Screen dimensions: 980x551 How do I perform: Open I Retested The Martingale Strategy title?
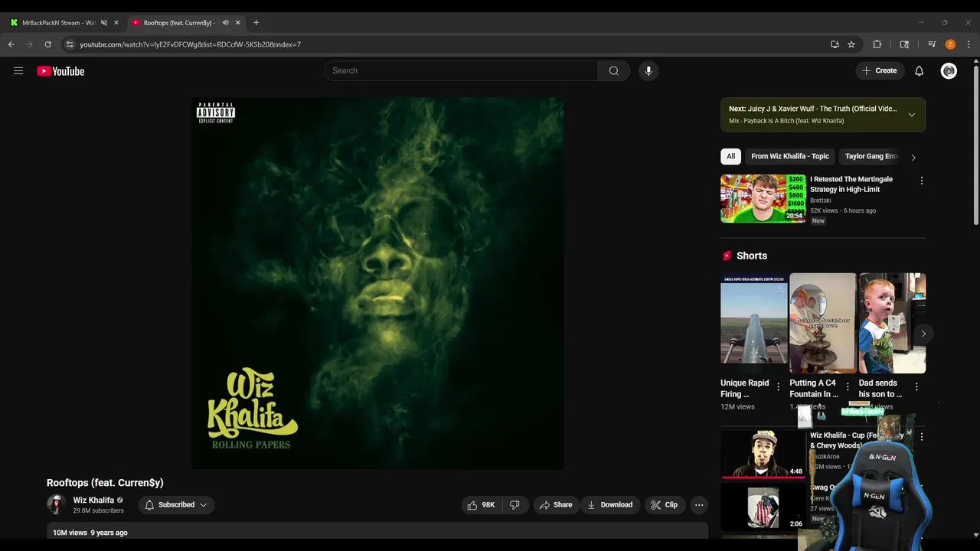click(x=851, y=184)
